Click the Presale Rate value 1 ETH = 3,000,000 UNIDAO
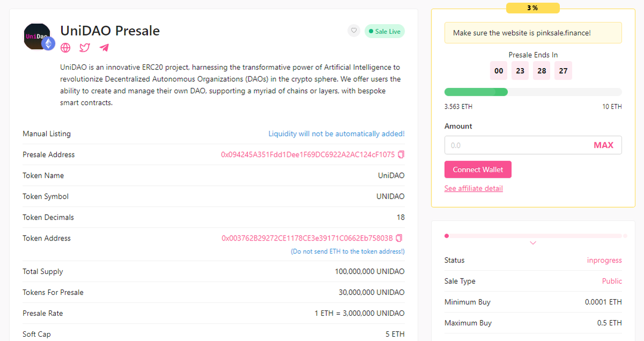Viewport: 644px width, 341px height. [360, 314]
